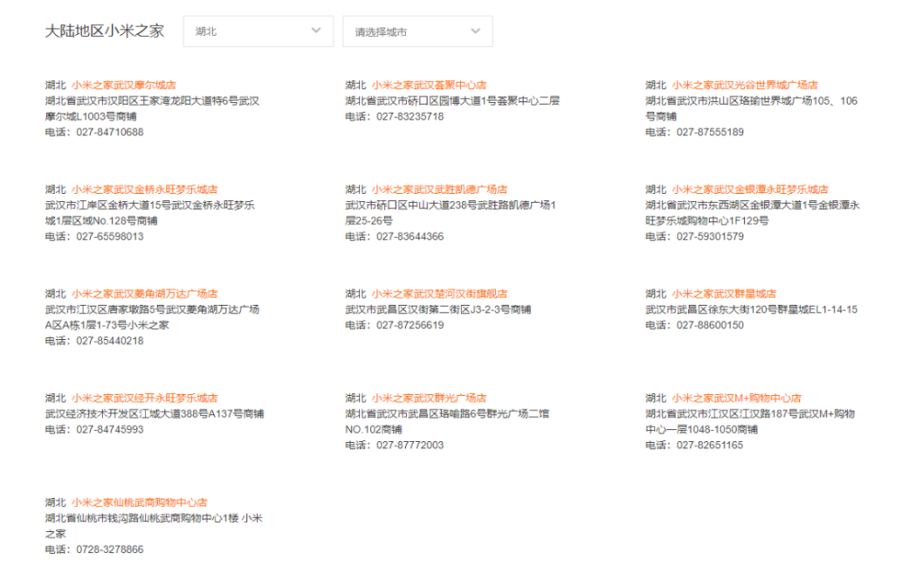Click address 湖北省武汉市武昌区珞喻路6号

coord(447,422)
